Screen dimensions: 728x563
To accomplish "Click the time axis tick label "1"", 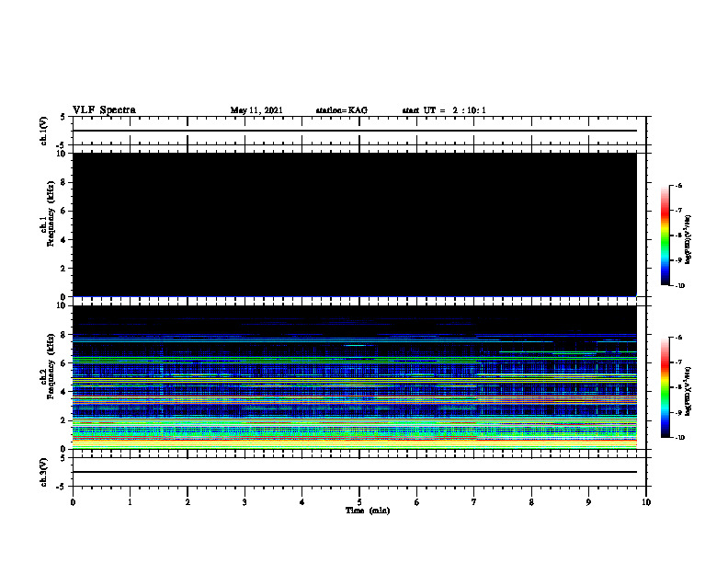I will (130, 502).
